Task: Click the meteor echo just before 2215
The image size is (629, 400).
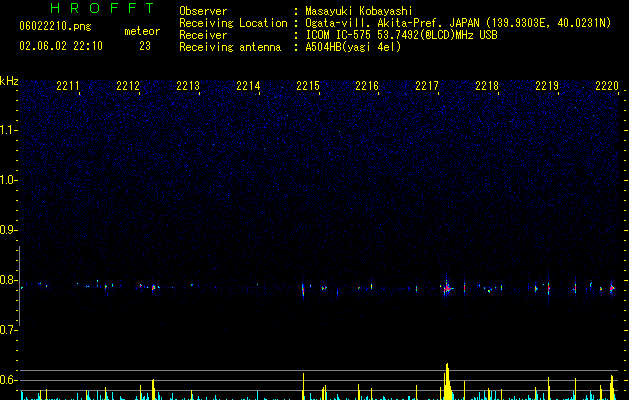Action: pos(303,288)
